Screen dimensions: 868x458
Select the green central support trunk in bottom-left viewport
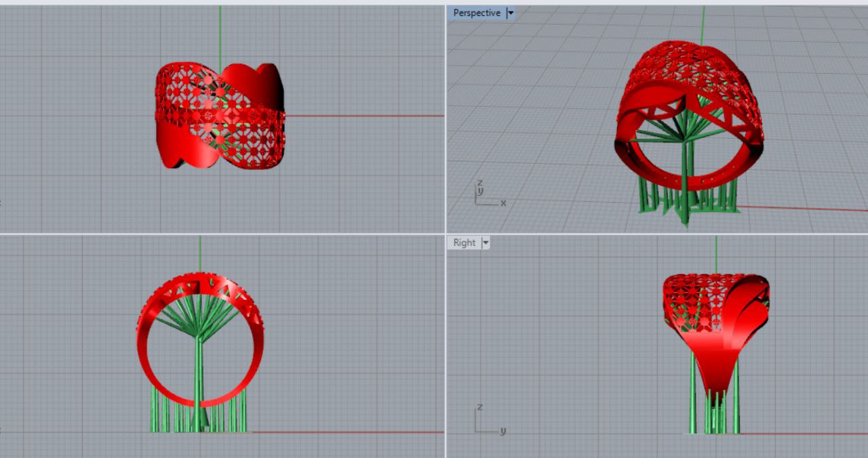coord(199,383)
